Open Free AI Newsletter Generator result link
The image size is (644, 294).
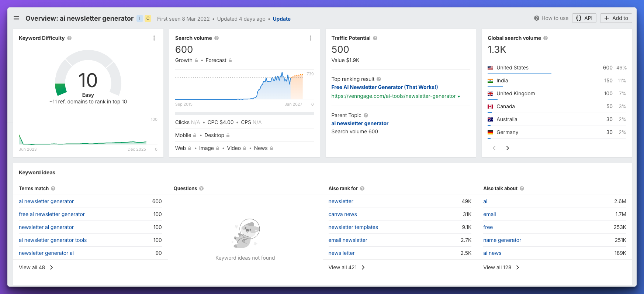tap(385, 87)
